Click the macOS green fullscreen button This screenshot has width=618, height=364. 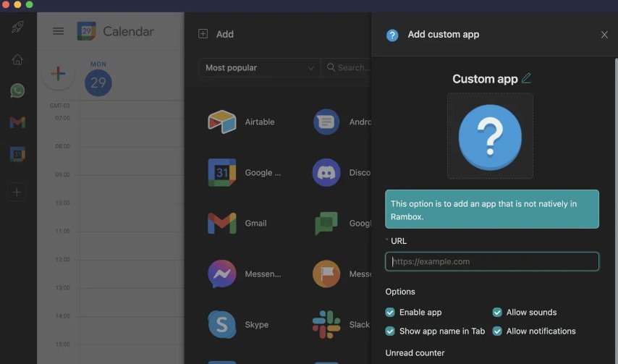point(29,5)
